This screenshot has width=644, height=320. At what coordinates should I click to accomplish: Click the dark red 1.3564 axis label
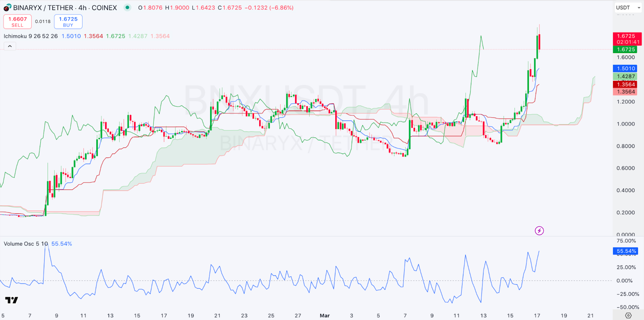[x=625, y=84]
